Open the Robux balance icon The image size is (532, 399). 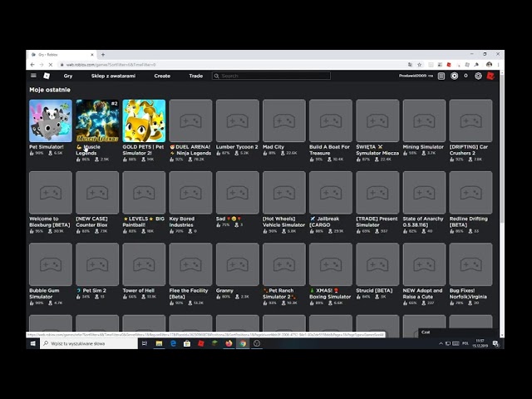(x=454, y=76)
